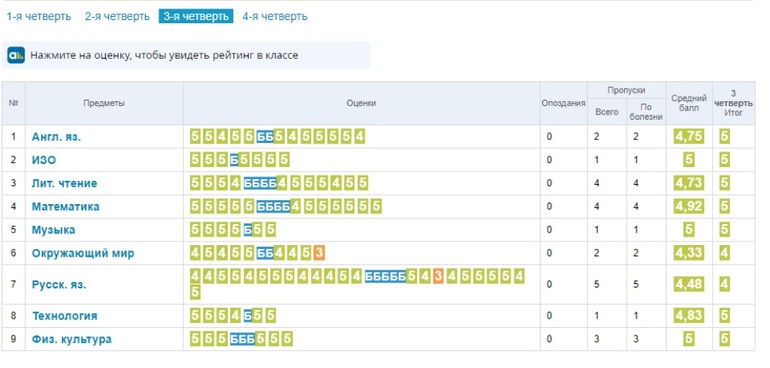Click the blue Б absence mark in ИЗО
Screen dimensions: 770x368
coord(234,160)
